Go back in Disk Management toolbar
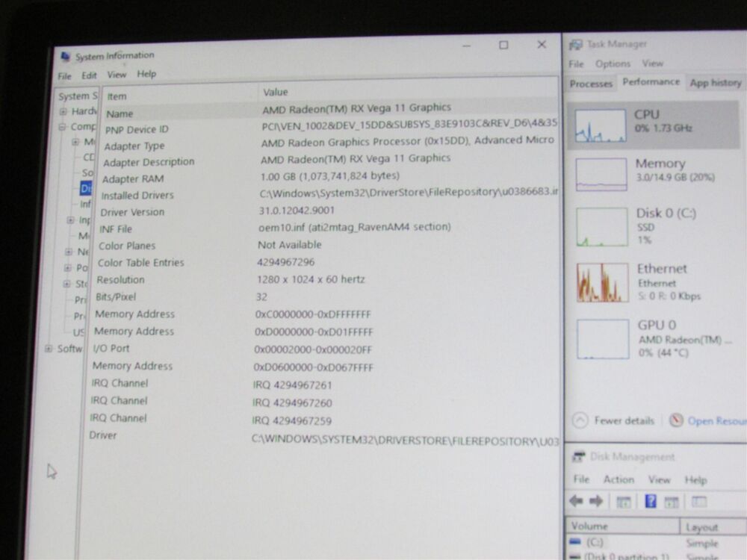 [577, 501]
